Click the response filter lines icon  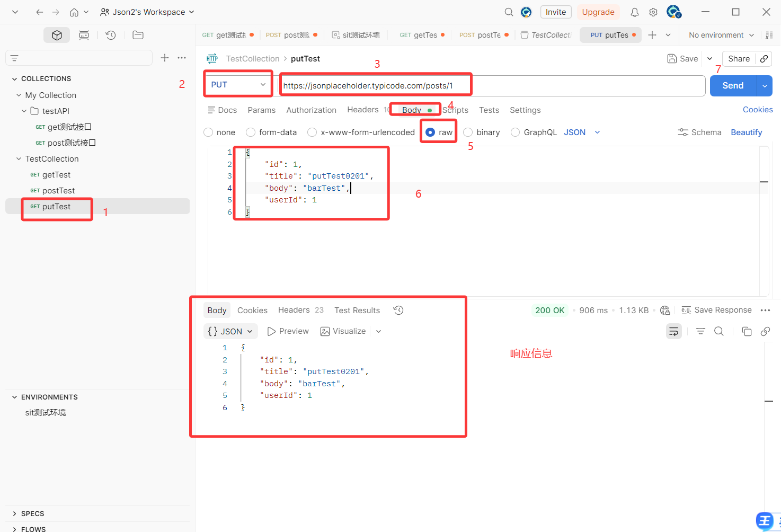point(700,331)
